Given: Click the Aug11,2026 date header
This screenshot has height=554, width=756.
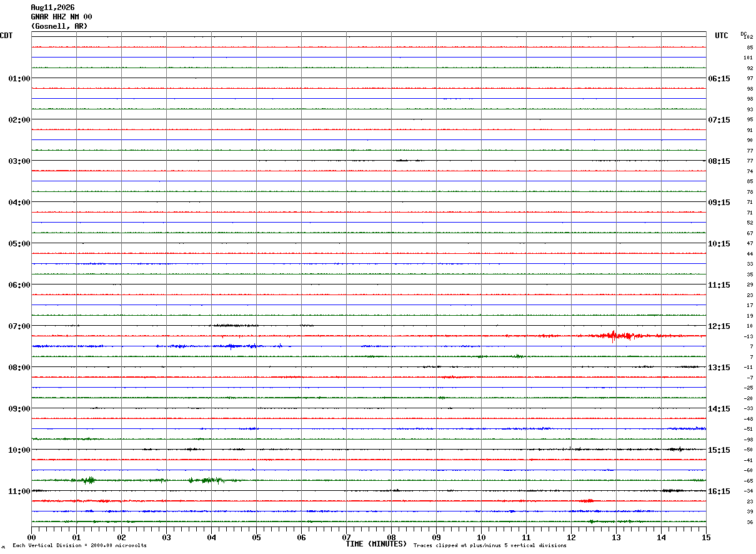Looking at the screenshot, I should pyautogui.click(x=52, y=8).
